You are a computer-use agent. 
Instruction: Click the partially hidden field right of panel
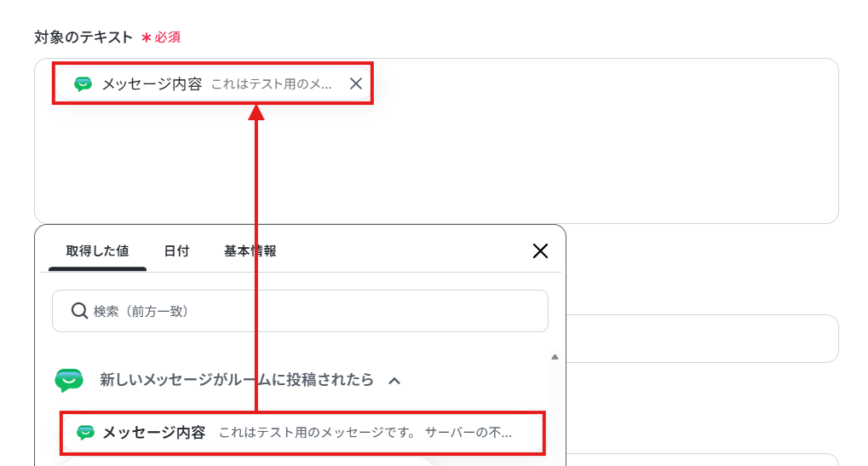(x=702, y=339)
